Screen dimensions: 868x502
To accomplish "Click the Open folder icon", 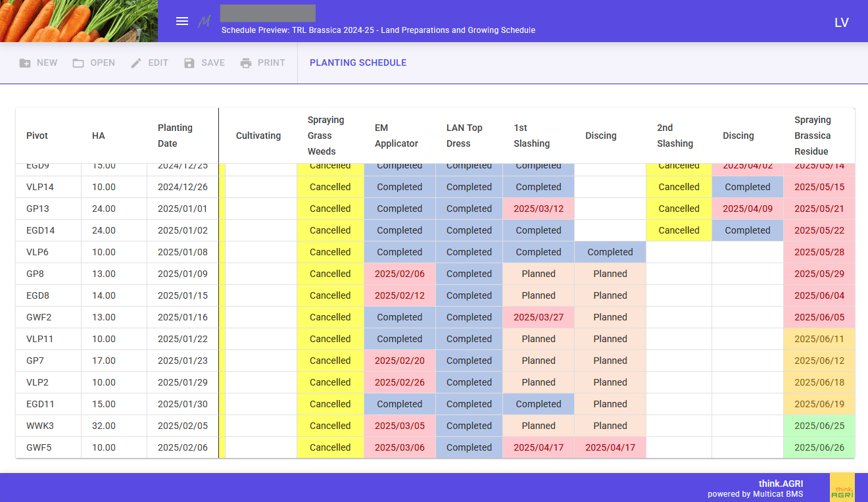I will pyautogui.click(x=78, y=63).
